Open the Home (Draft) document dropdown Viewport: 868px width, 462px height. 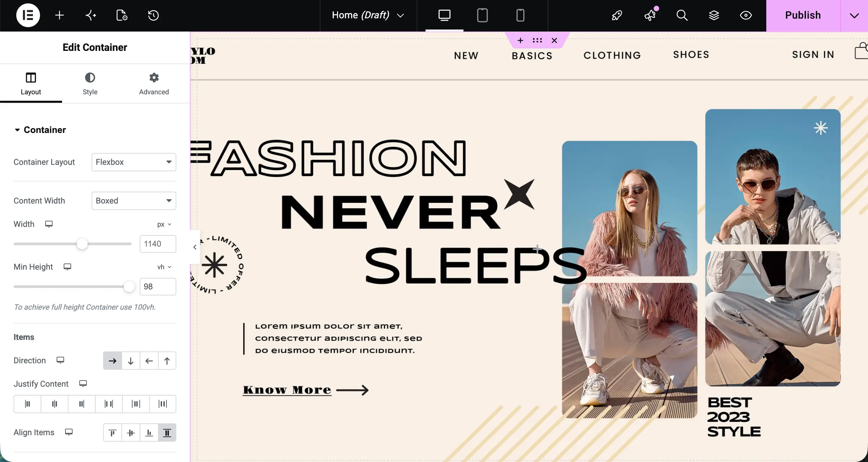pyautogui.click(x=368, y=15)
